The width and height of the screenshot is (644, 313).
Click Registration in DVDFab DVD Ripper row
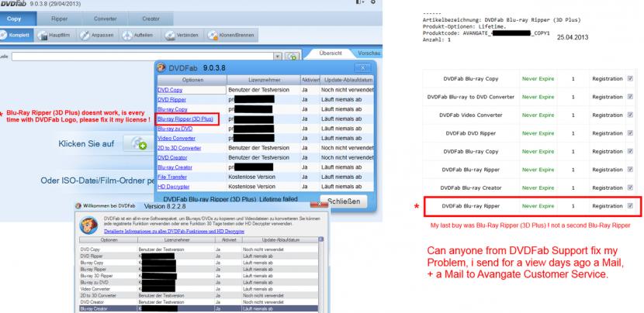click(x=607, y=133)
